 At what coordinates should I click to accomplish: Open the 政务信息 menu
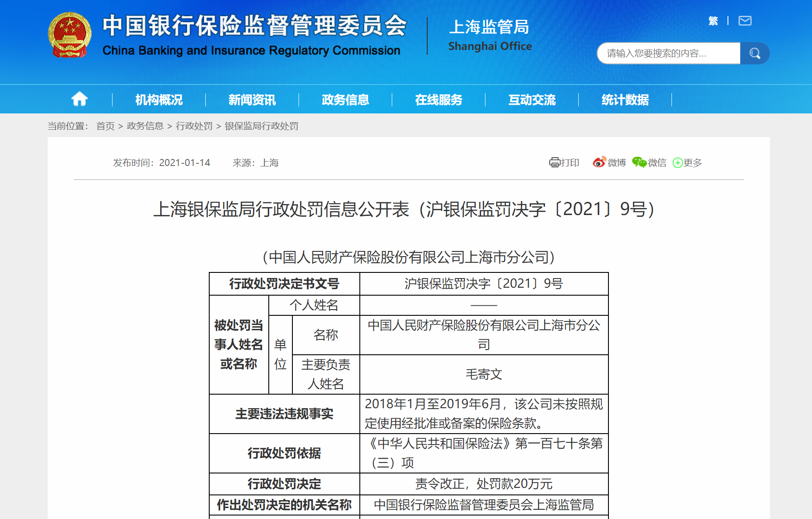pyautogui.click(x=345, y=100)
